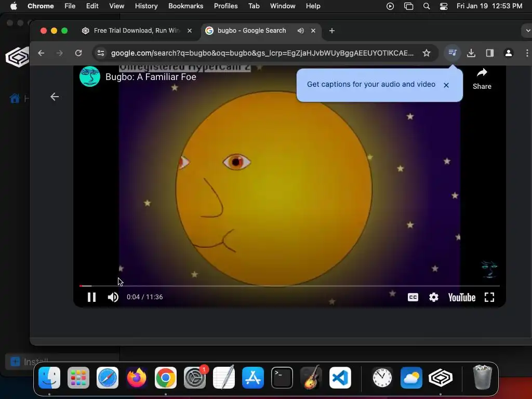Close the bugbo Google Search tab

[x=313, y=31]
